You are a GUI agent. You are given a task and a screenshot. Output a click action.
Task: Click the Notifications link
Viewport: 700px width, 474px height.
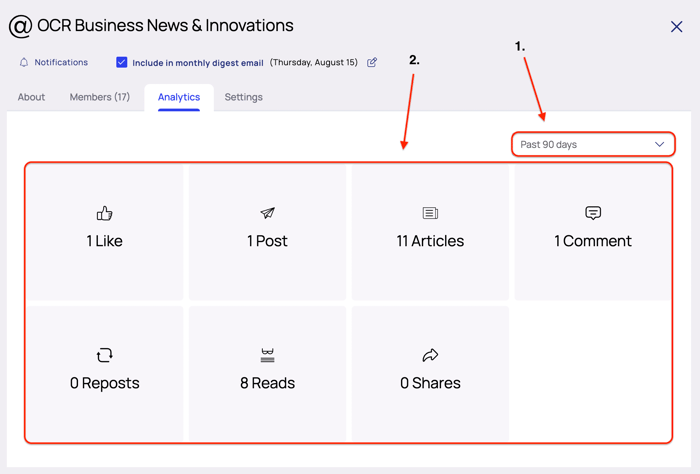click(61, 62)
